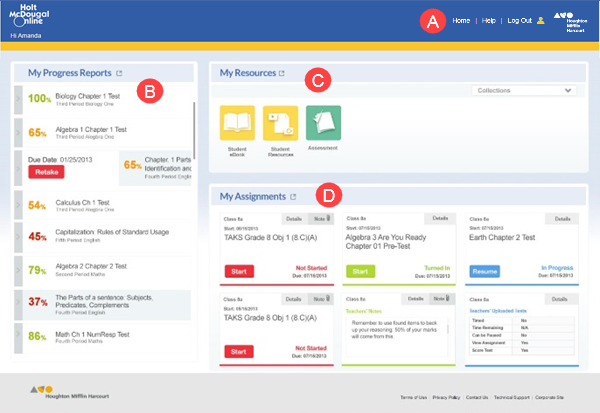Open the Student eBook icon
This screenshot has width=600, height=413.
pos(237,123)
